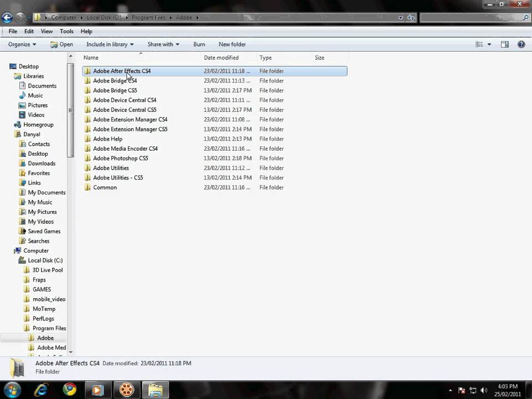Open Google Chrome from taskbar
532x399 pixels.
coord(69,390)
